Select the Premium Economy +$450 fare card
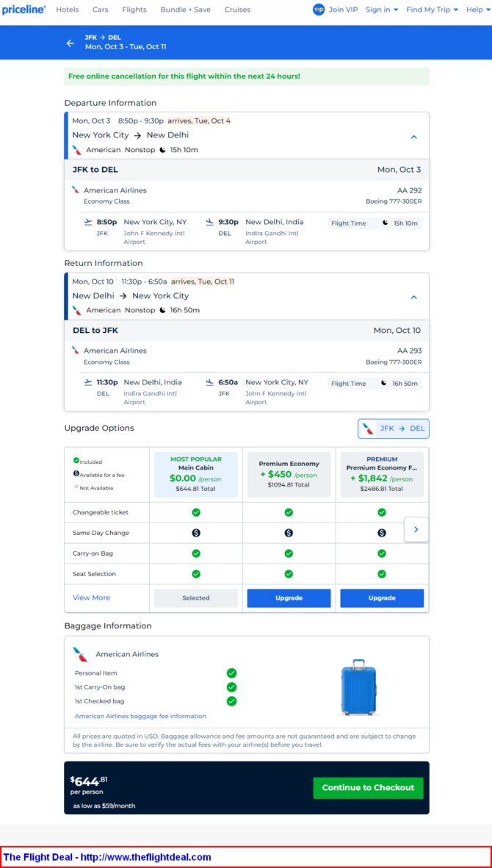Viewport: 492px width, 868px height. 289,474
